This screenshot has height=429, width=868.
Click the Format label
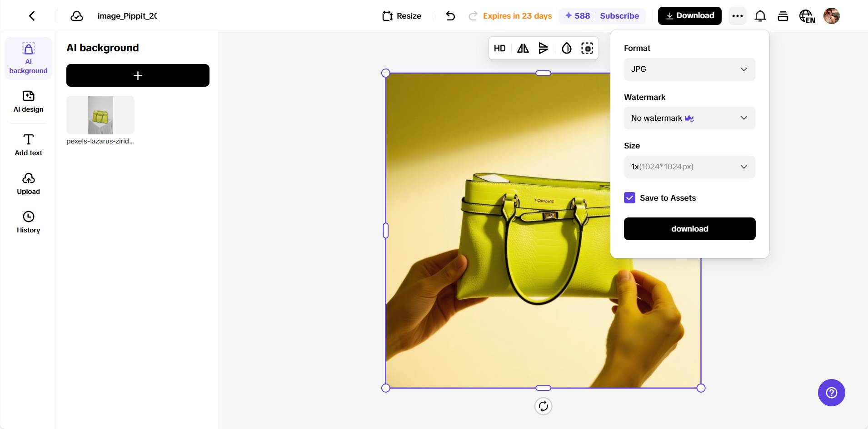[x=637, y=48]
